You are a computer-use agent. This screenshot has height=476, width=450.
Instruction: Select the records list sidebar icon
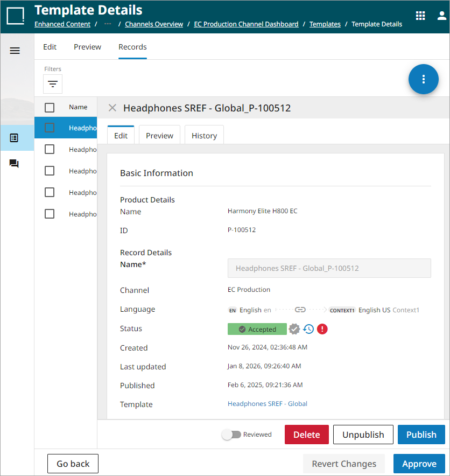pos(15,138)
